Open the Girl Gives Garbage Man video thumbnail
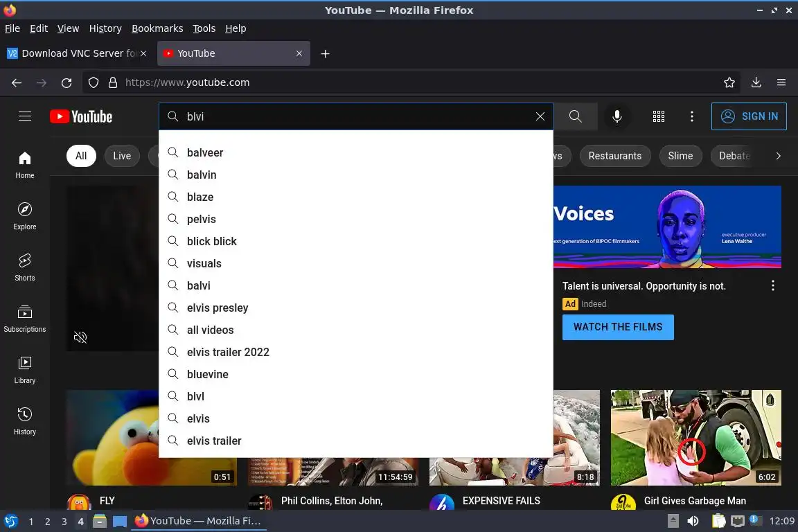798x532 pixels. [695, 437]
